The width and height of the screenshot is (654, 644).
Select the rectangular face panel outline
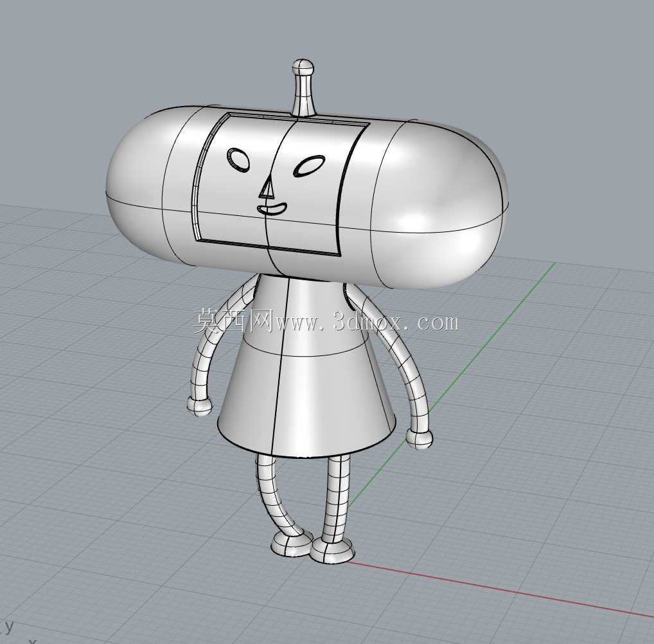pyautogui.click(x=280, y=184)
